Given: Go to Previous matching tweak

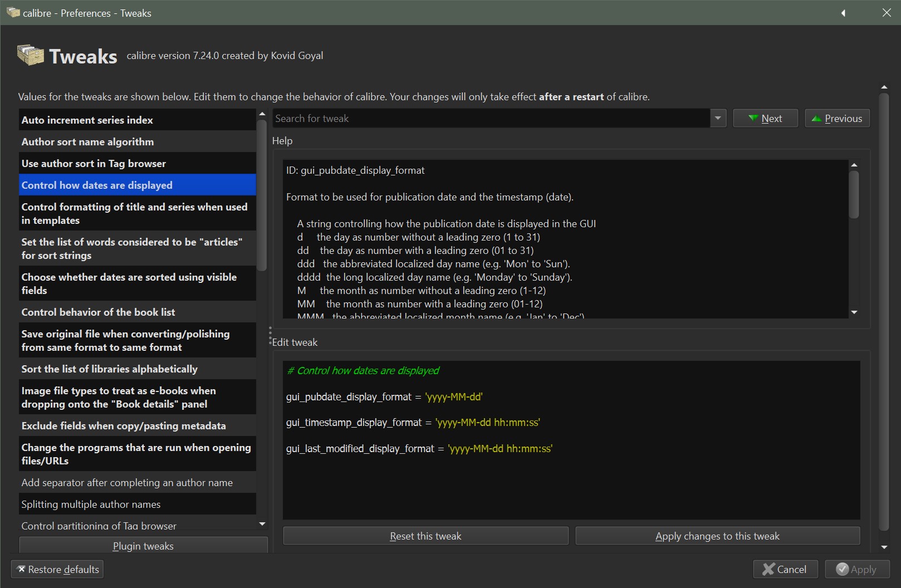Looking at the screenshot, I should (837, 118).
